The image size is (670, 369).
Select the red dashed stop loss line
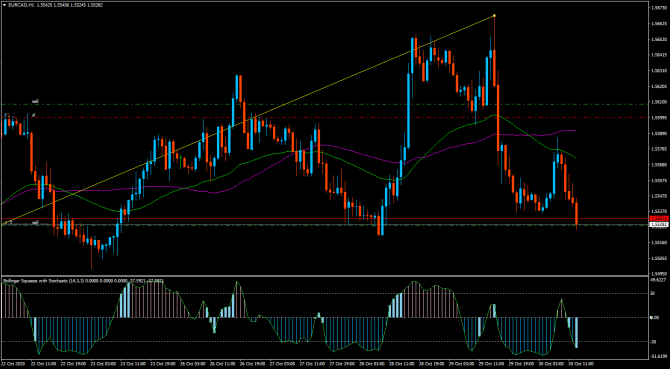(x=325, y=117)
